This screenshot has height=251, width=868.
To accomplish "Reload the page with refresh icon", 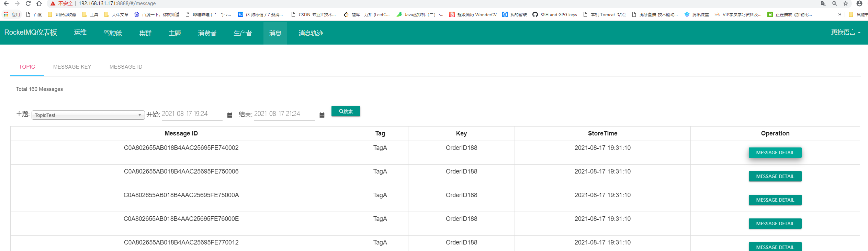I will point(28,3).
